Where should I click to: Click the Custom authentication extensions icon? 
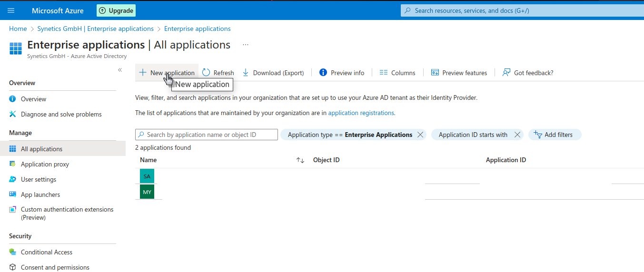[13, 210]
